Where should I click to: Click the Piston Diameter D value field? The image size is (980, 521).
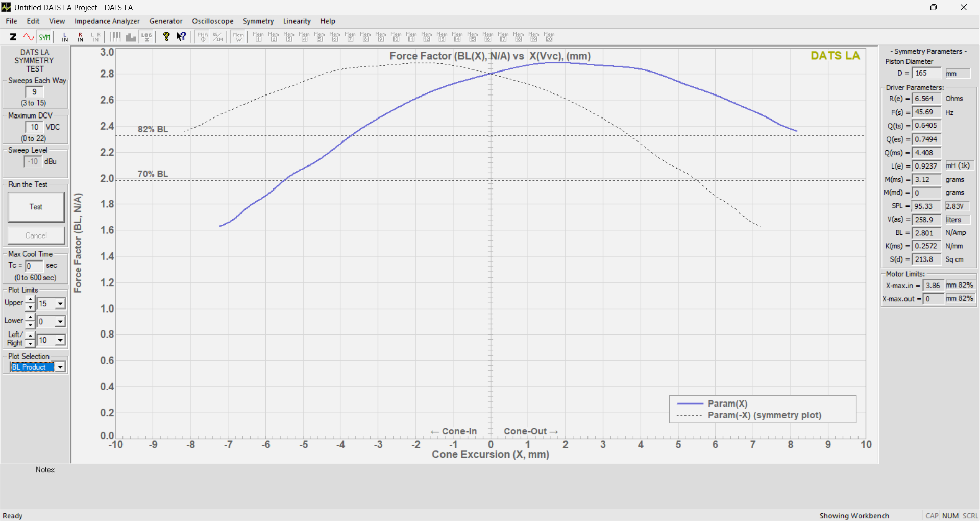pos(926,74)
